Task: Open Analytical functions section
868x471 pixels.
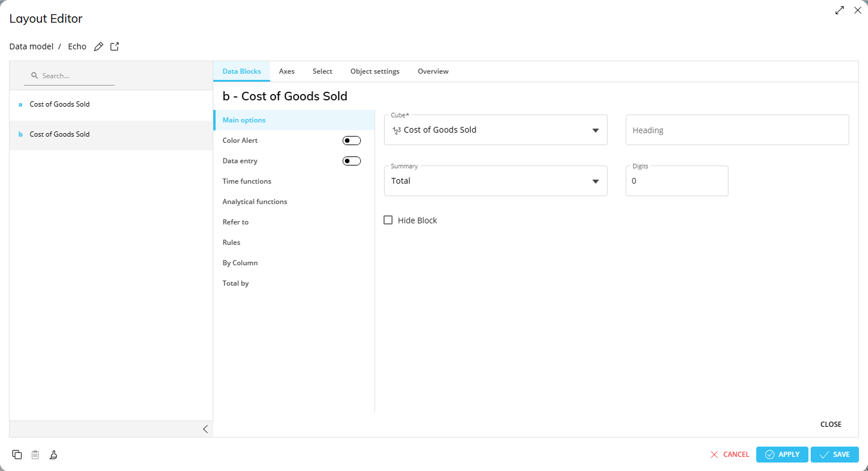Action: 294,202
